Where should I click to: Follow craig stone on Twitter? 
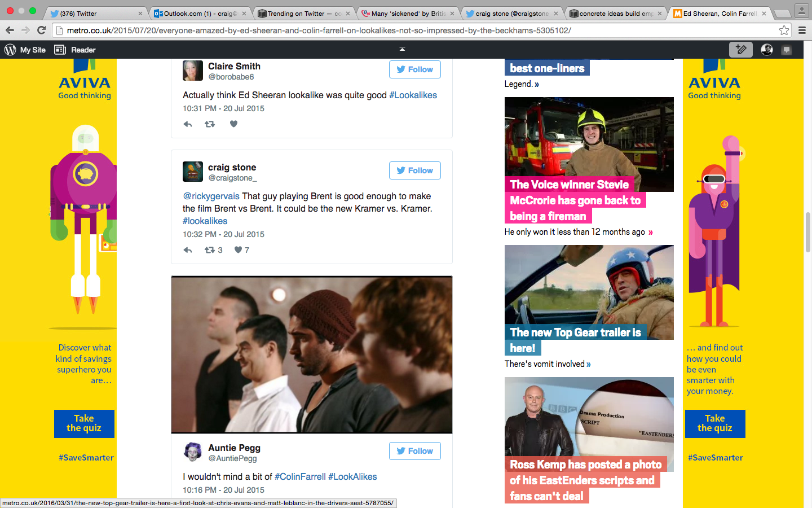[415, 170]
